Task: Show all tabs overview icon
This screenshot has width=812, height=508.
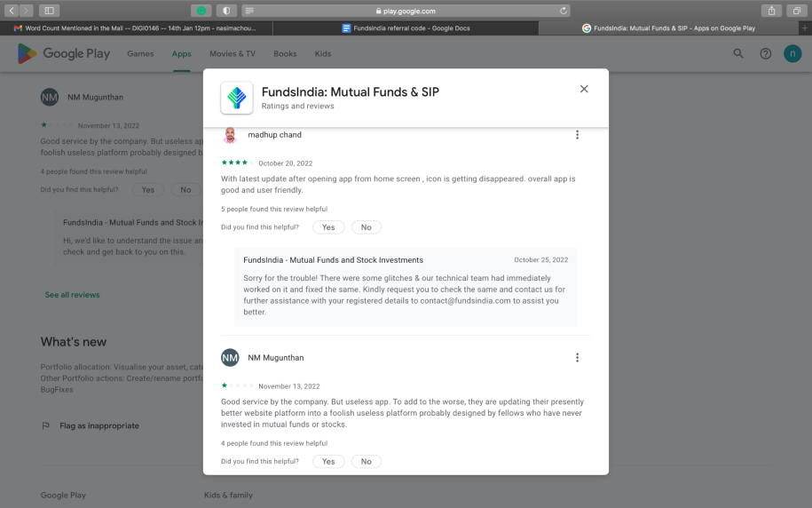Action: click(797, 11)
